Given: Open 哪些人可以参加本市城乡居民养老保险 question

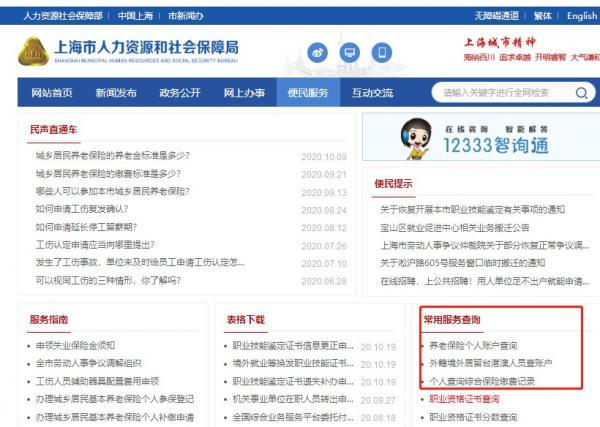Looking at the screenshot, I should click(112, 191).
